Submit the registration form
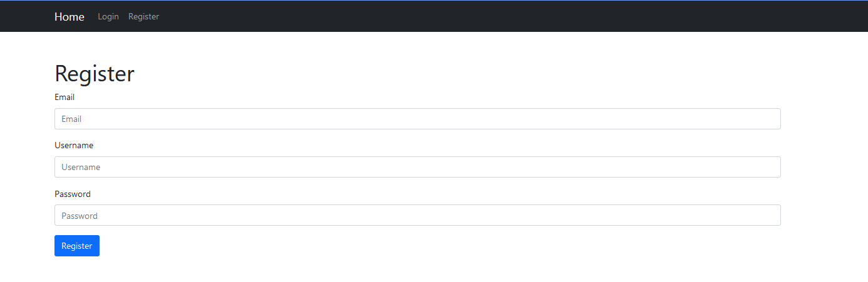 [x=77, y=246]
